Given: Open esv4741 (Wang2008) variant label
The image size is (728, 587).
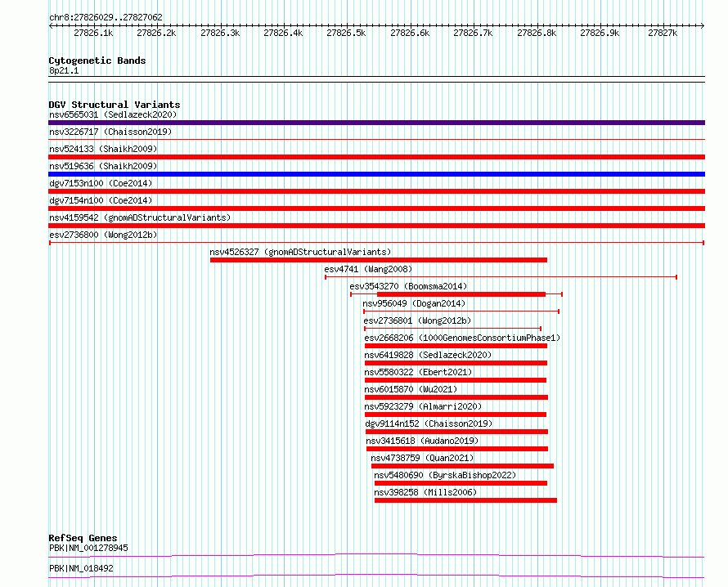Looking at the screenshot, I should [368, 269].
